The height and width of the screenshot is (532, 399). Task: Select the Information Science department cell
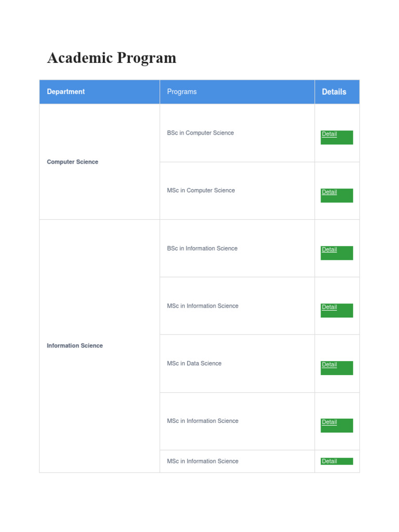pos(75,346)
